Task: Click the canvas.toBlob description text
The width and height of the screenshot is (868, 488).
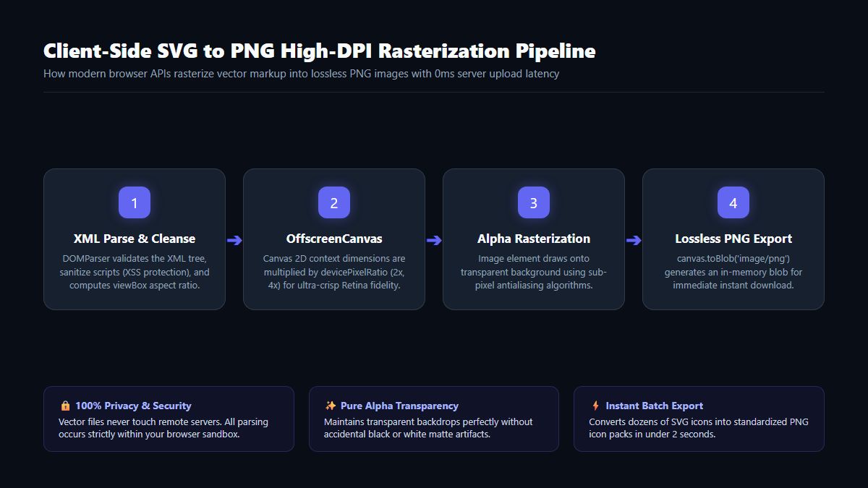Action: pyautogui.click(x=733, y=272)
